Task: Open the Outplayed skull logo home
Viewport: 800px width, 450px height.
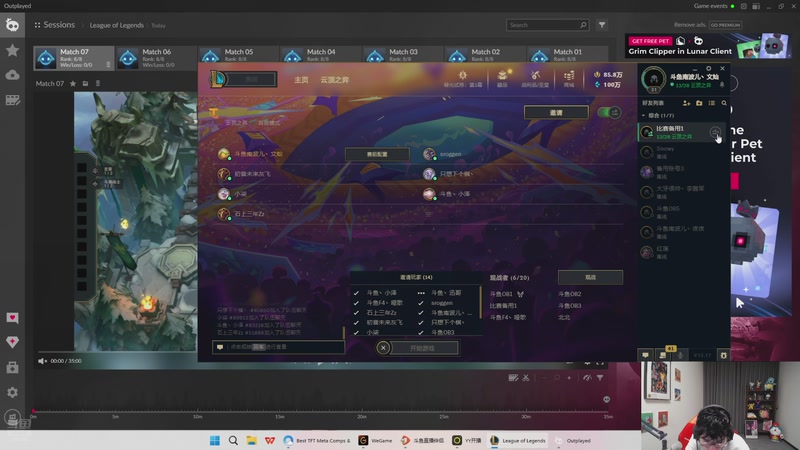Action: click(x=12, y=25)
